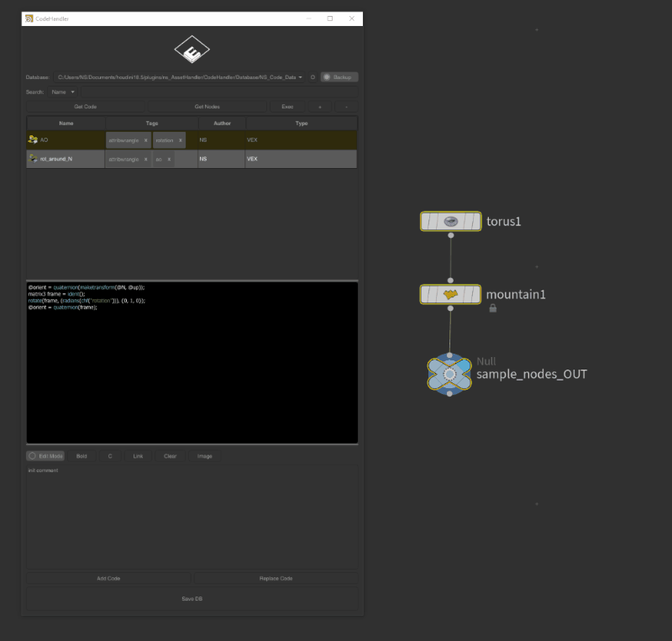The height and width of the screenshot is (641, 672).
Task: Click the mountain icon on the mountain1 node
Action: [450, 295]
